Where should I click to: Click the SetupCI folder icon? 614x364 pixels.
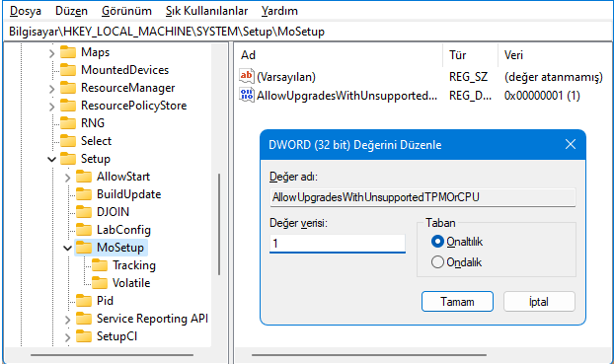point(84,336)
